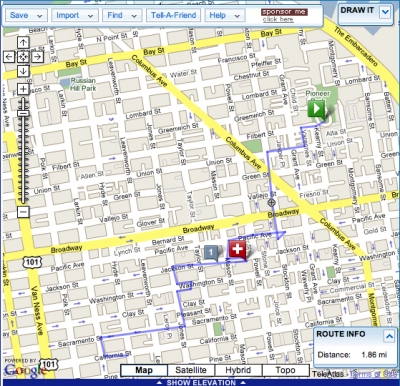This screenshot has width=400, height=386.
Task: Click the Bernard St label
Action: [x=168, y=240]
